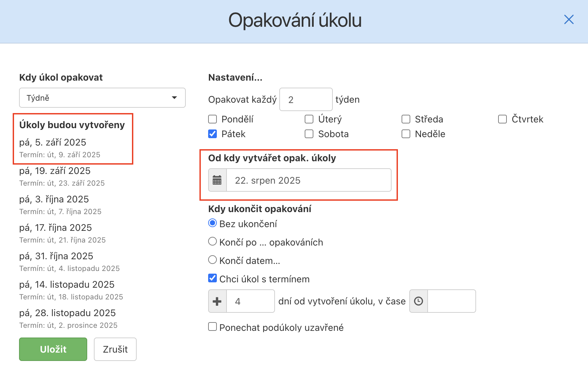Check the Neděle checkbox
This screenshot has width=588, height=376.
pyautogui.click(x=406, y=134)
